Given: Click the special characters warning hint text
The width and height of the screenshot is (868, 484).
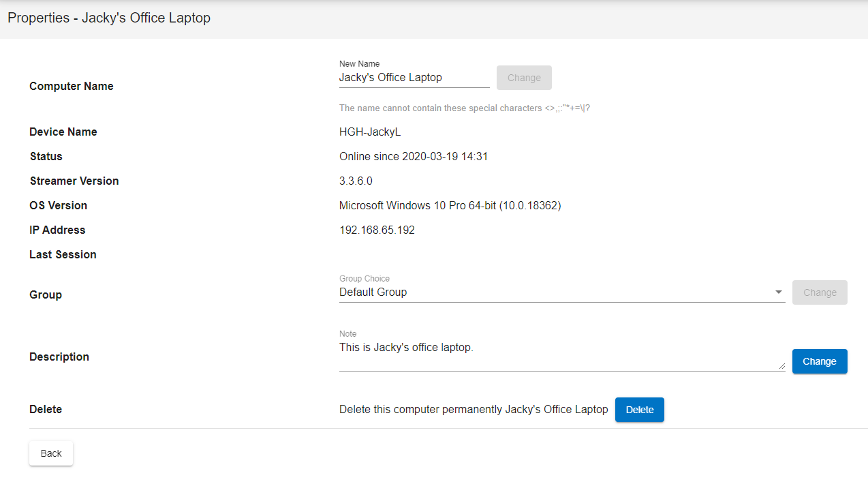Looking at the screenshot, I should (x=465, y=108).
